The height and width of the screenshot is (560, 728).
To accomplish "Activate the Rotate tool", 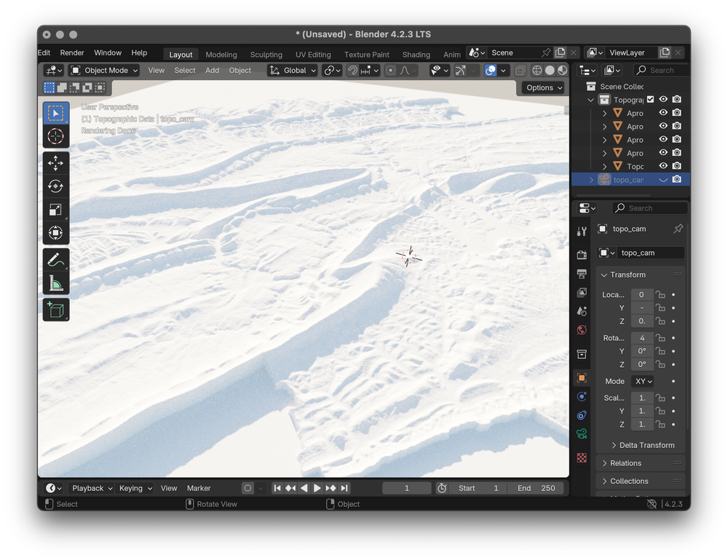I will click(56, 186).
